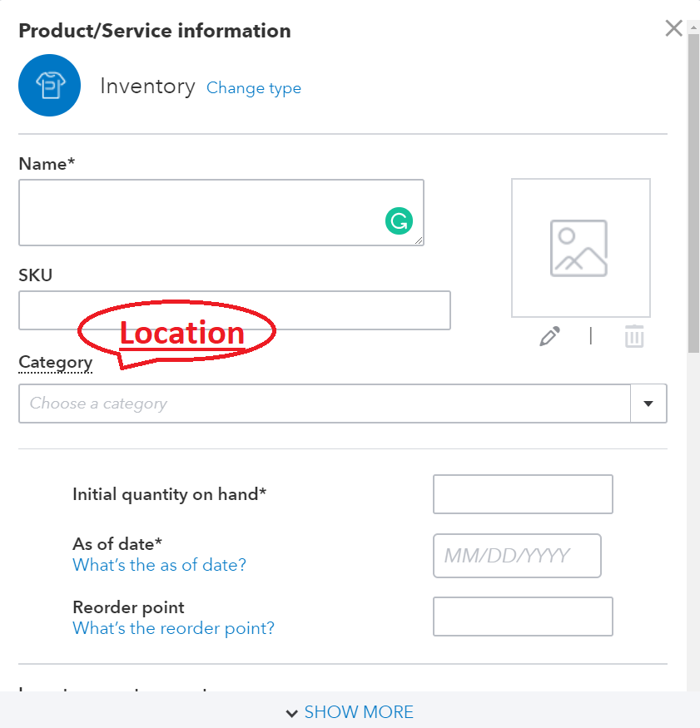Open the What's the reorder point help link
700x728 pixels.
click(x=173, y=628)
